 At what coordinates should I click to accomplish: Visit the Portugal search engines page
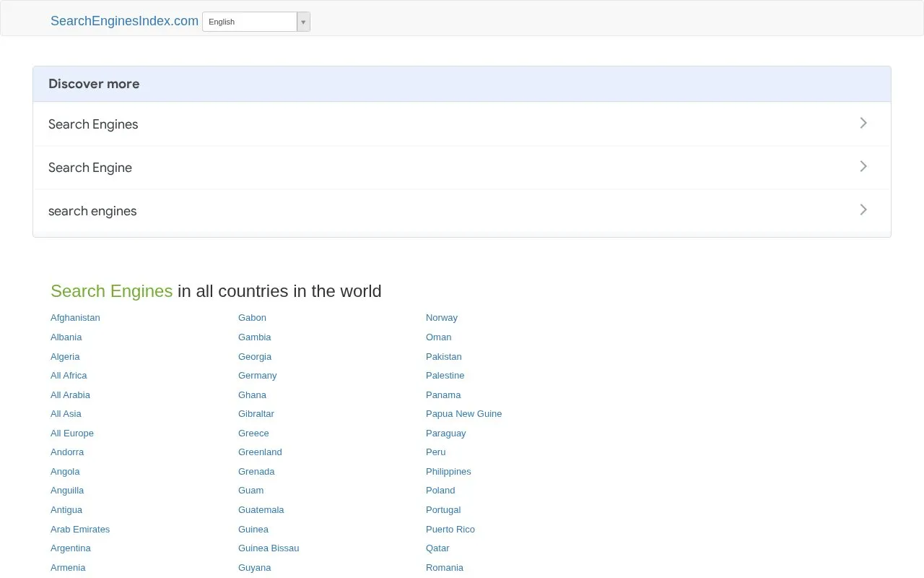[443, 510]
